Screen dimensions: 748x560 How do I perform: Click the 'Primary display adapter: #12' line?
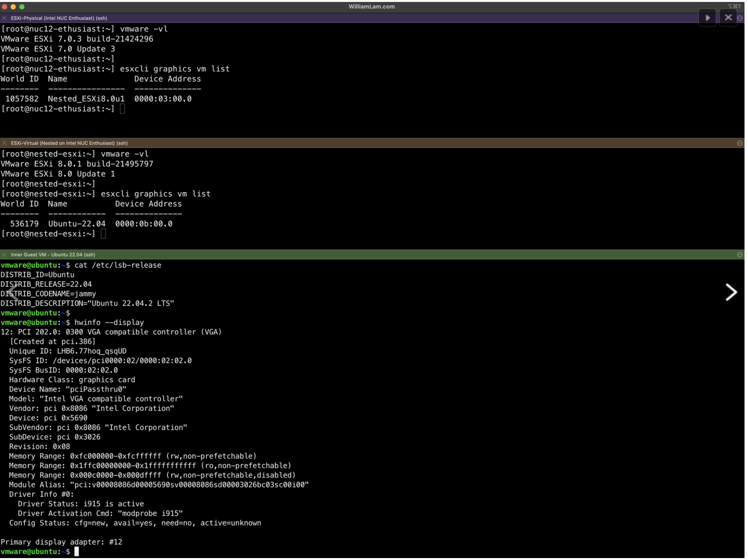[x=62, y=543]
